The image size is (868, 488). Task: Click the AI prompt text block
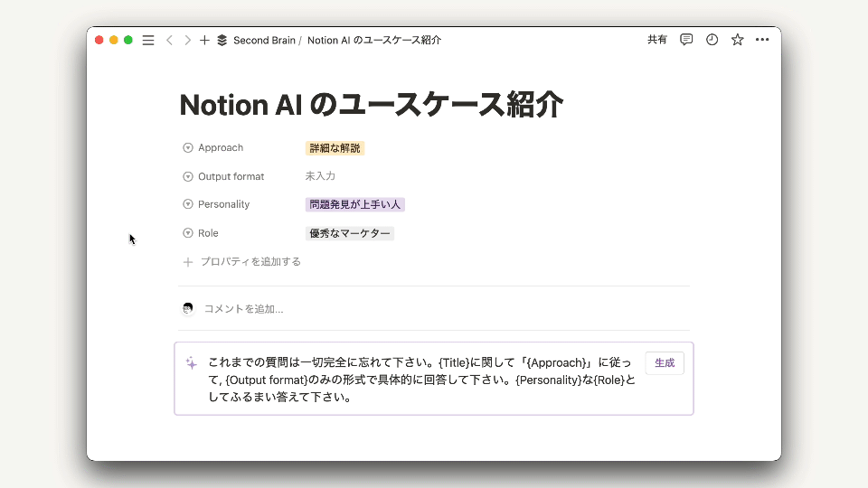422,380
